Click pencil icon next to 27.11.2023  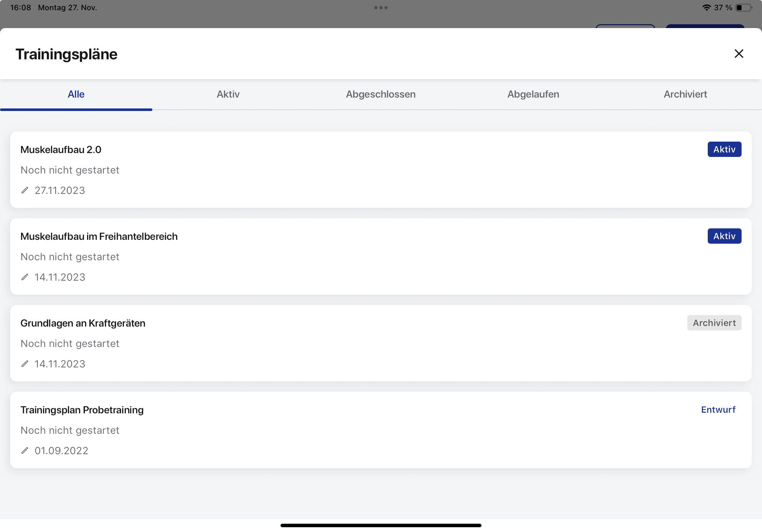[25, 190]
